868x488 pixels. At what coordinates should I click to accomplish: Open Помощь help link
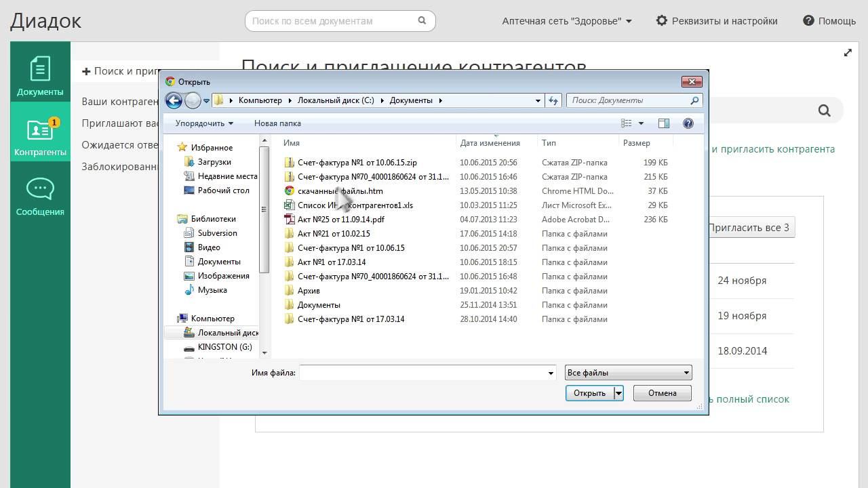(829, 21)
